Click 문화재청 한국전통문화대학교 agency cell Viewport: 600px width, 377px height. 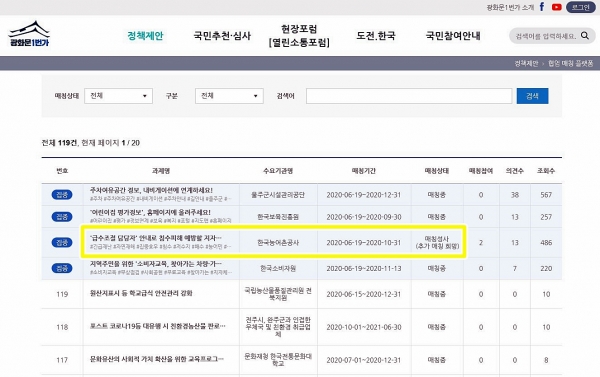coord(278,360)
